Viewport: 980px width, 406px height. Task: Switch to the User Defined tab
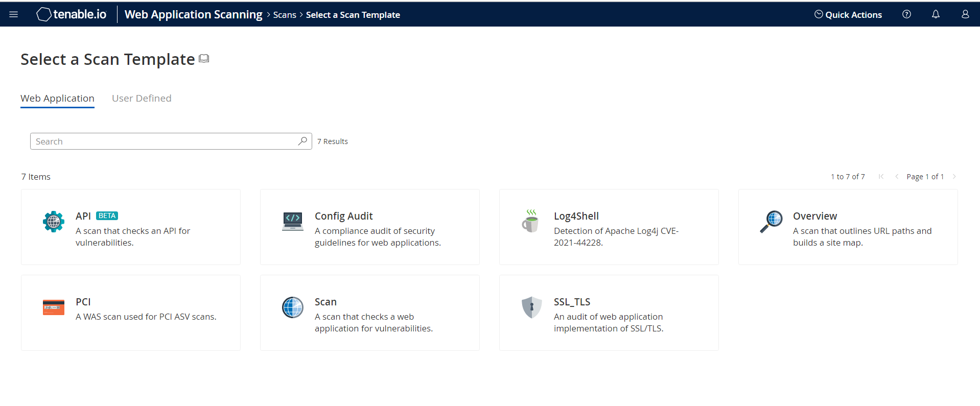[142, 98]
